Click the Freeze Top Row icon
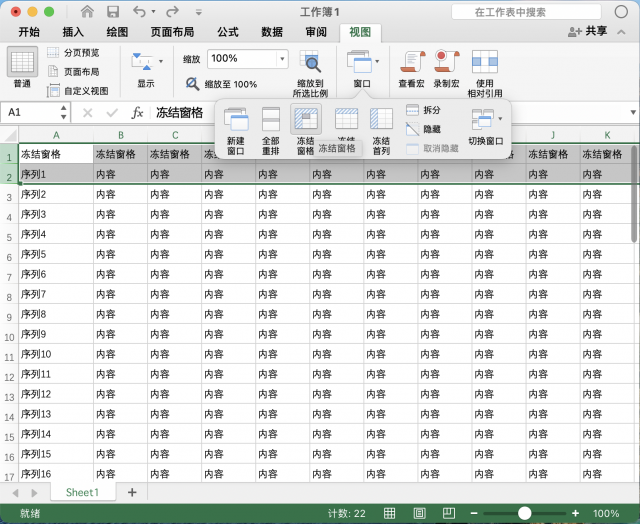 pyautogui.click(x=346, y=119)
